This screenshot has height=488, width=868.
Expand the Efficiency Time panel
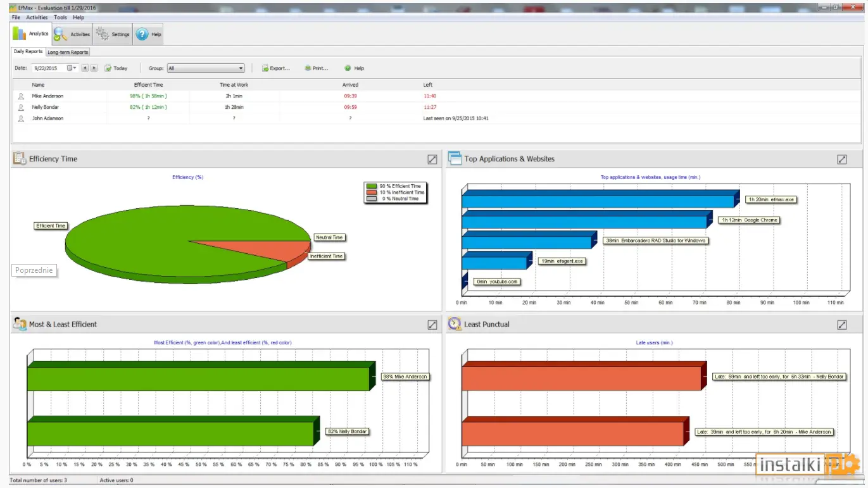432,160
